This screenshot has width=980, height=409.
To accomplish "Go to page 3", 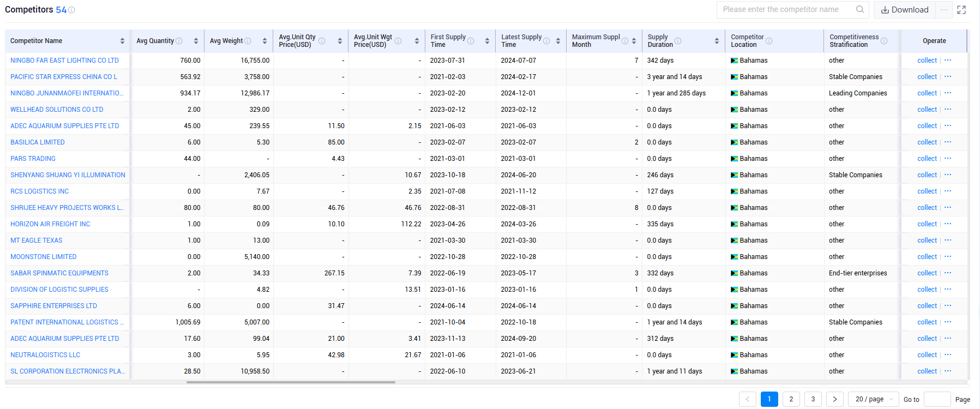I will pyautogui.click(x=813, y=399).
